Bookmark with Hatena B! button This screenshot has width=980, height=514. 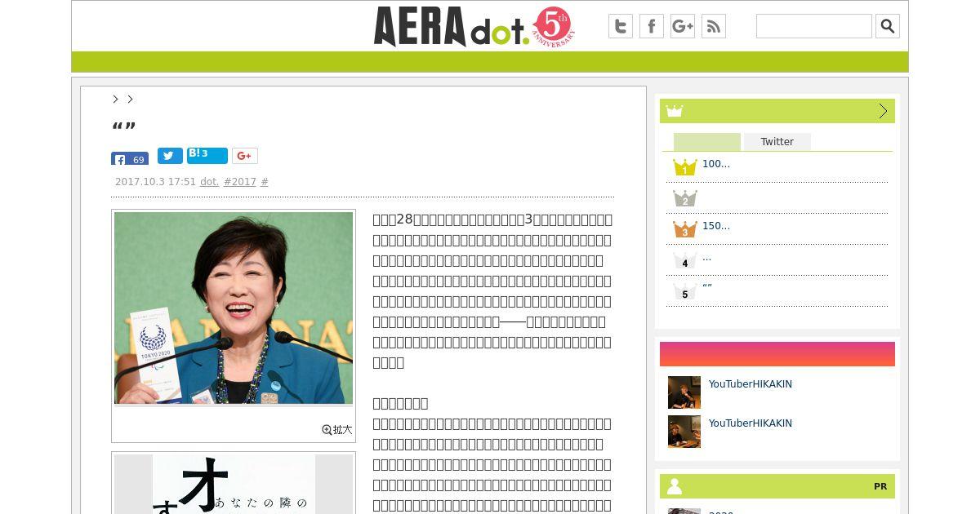pyautogui.click(x=207, y=156)
